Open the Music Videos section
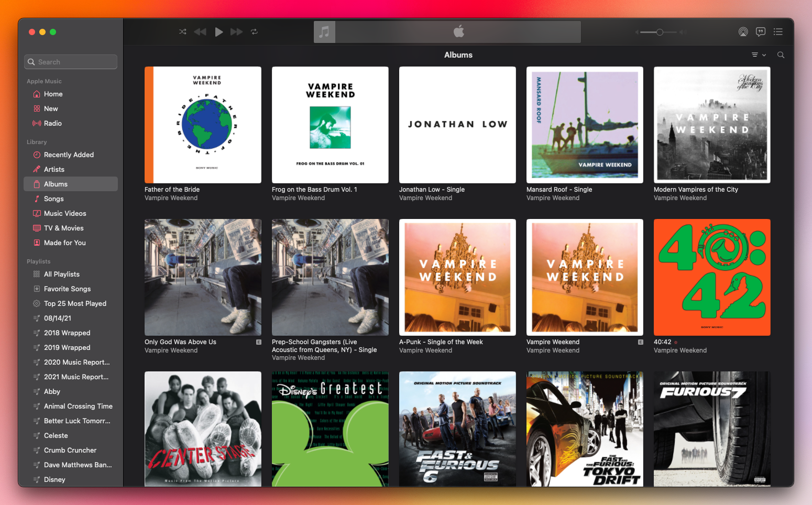Image resolution: width=812 pixels, height=505 pixels. pyautogui.click(x=65, y=213)
